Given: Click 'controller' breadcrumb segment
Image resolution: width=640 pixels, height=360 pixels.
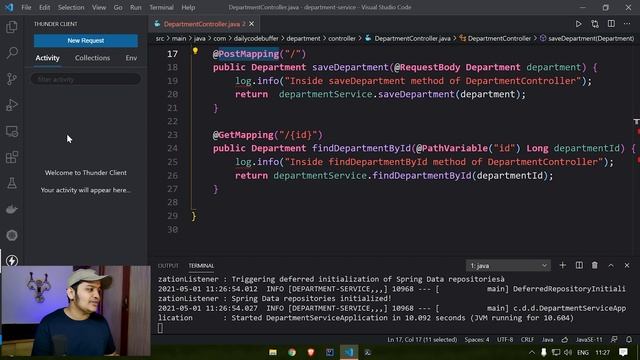Looking at the screenshot, I should coord(342,38).
